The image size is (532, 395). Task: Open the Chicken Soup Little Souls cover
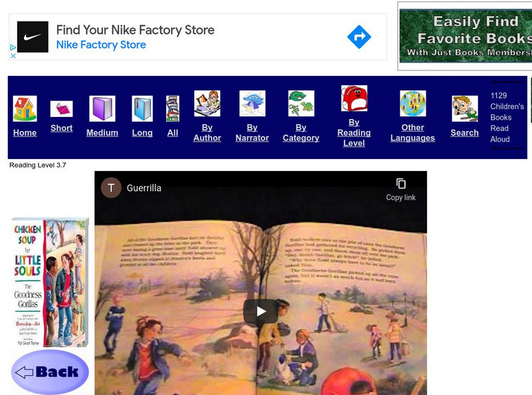click(x=51, y=283)
